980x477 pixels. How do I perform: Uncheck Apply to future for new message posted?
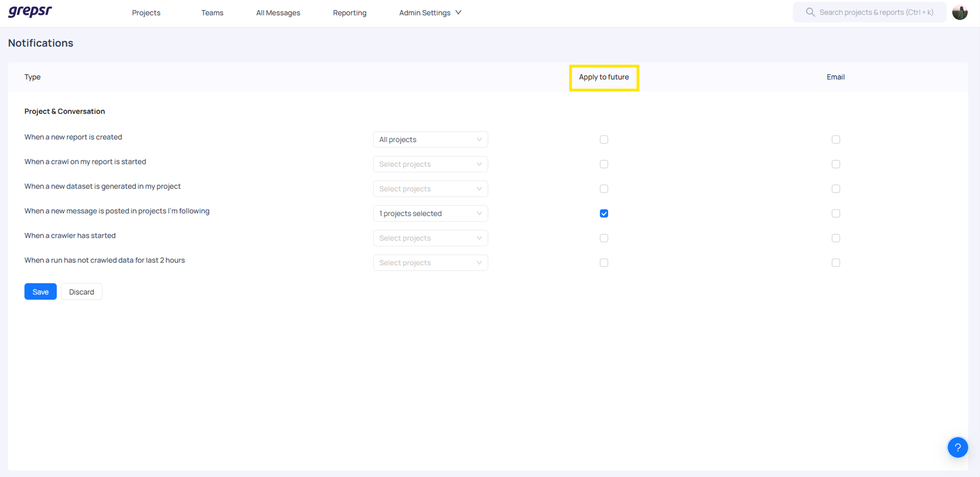tap(604, 213)
